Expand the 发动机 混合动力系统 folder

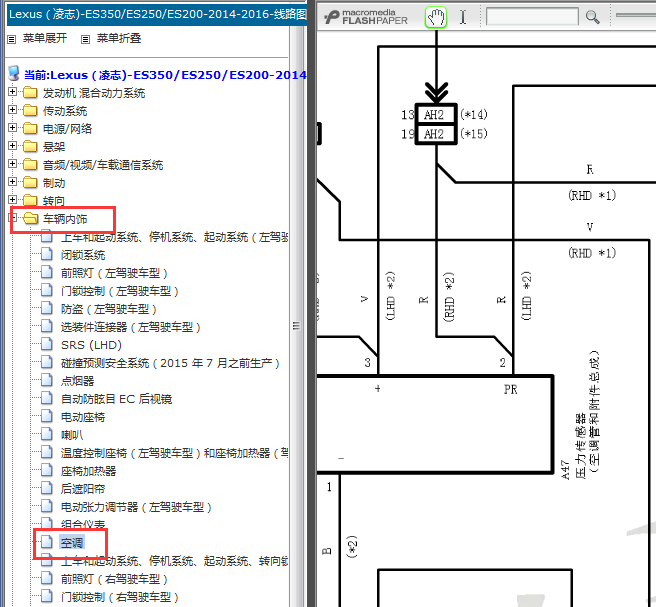[13, 92]
